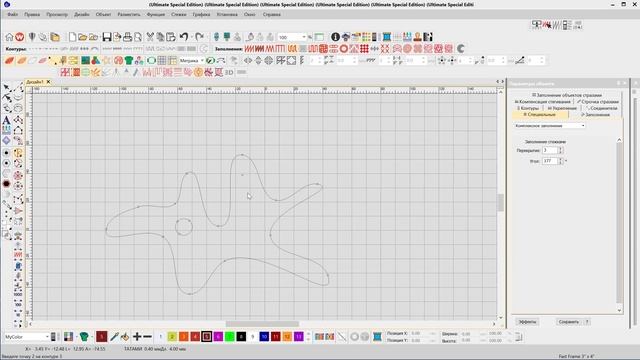Choose the red grid pattern fill icon
The height and width of the screenshot is (360, 640).
point(364,49)
